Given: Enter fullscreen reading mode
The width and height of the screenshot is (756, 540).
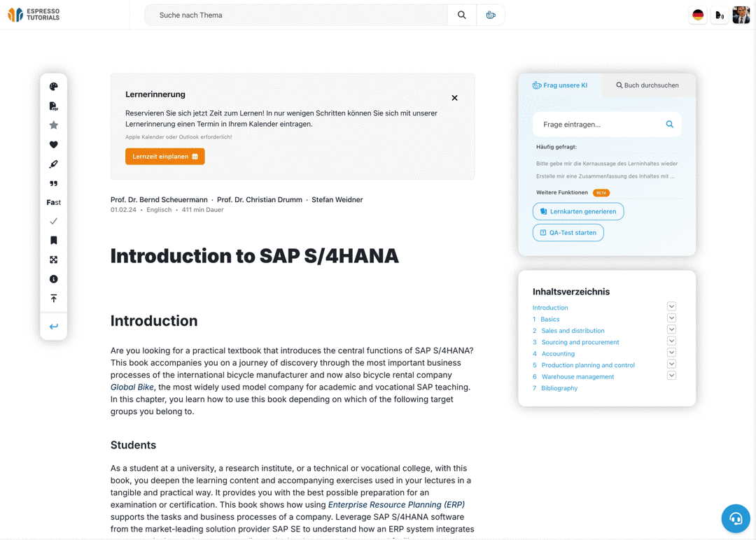Looking at the screenshot, I should tap(53, 260).
